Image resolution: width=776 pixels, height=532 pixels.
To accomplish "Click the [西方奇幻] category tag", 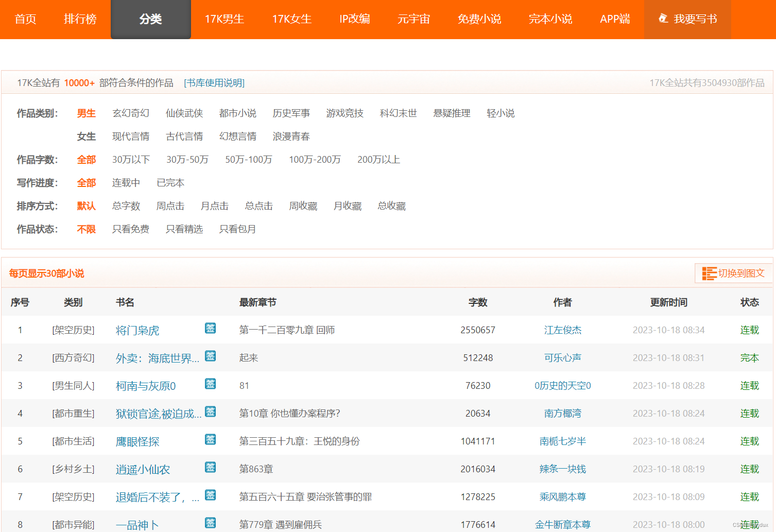I will [73, 358].
